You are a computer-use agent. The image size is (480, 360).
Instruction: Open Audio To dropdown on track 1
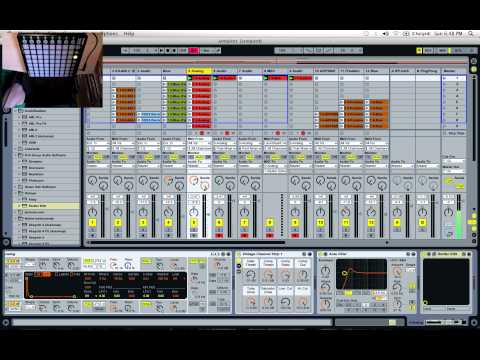coord(98,166)
